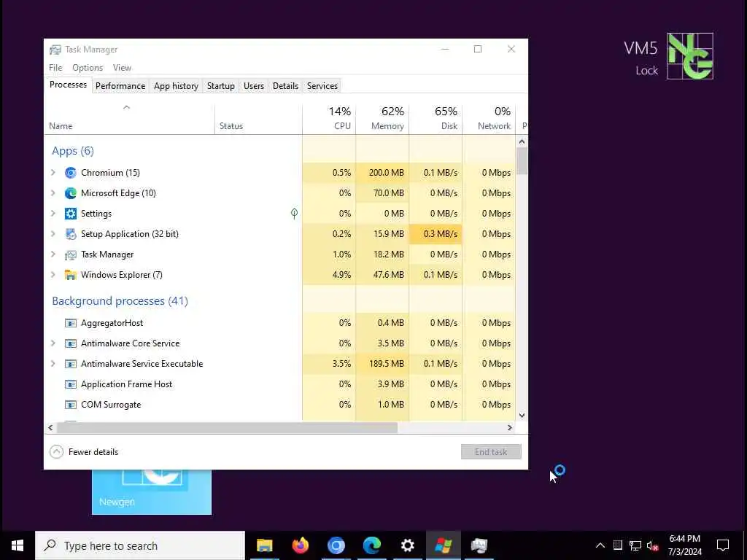Switch to the Performance tab
Image resolution: width=747 pixels, height=560 pixels.
click(120, 86)
